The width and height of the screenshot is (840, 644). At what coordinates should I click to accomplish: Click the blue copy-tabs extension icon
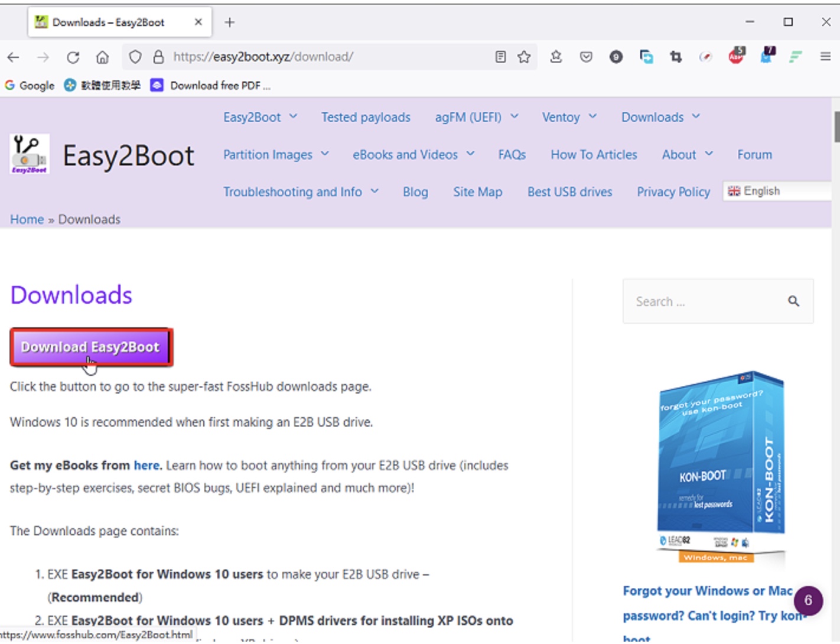pyautogui.click(x=646, y=57)
